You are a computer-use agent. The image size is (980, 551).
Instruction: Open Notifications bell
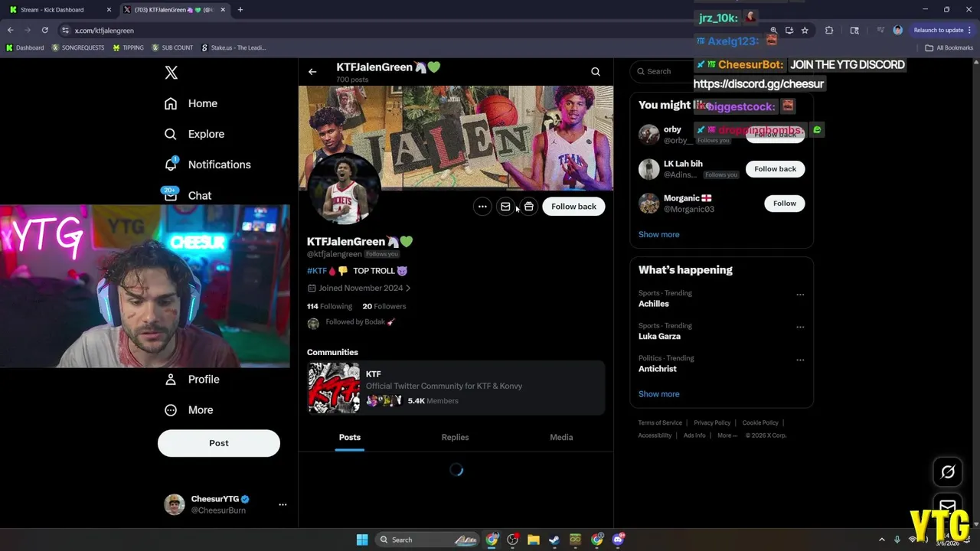coord(207,165)
